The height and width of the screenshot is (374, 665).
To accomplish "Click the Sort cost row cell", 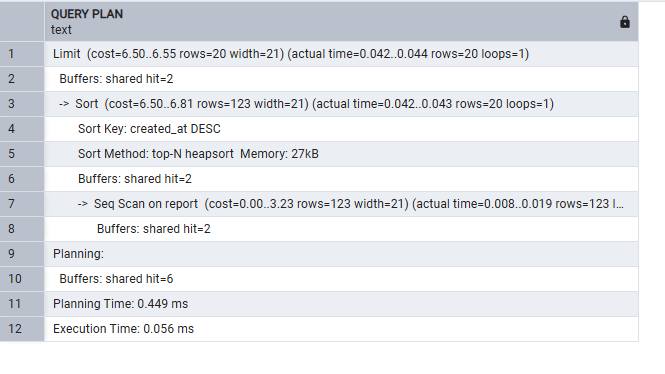I will (341, 104).
